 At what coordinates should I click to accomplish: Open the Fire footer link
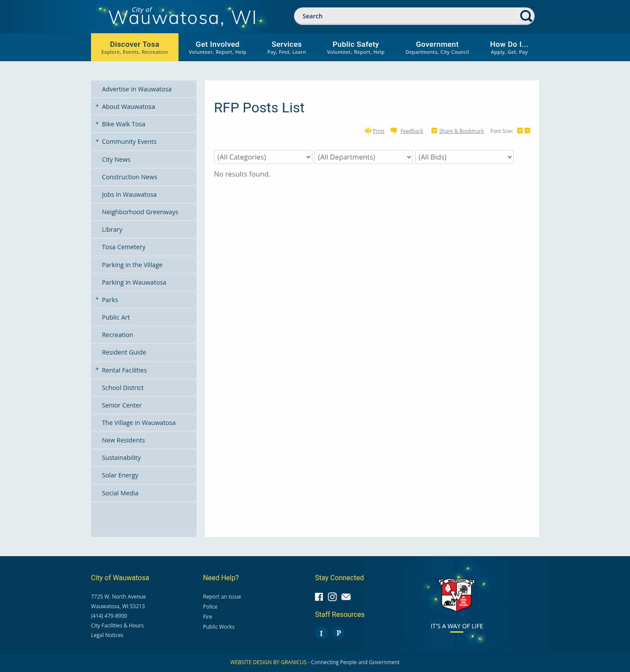pyautogui.click(x=207, y=617)
